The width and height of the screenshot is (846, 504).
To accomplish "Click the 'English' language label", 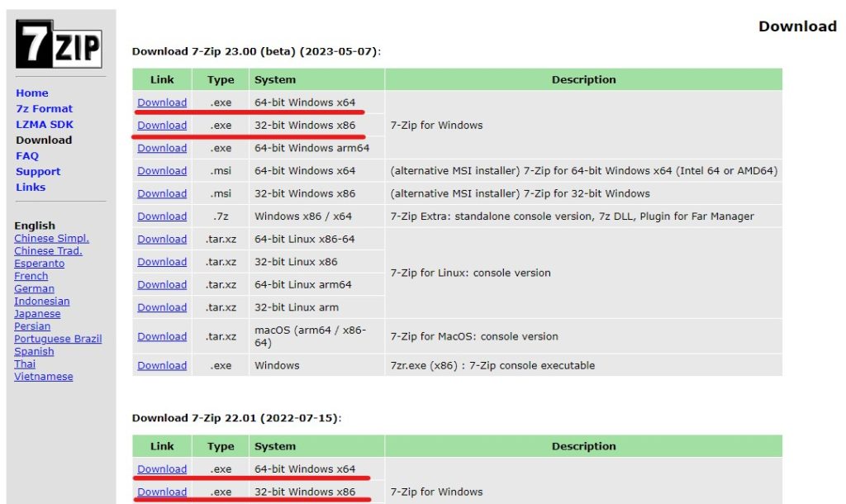I will pos(35,225).
